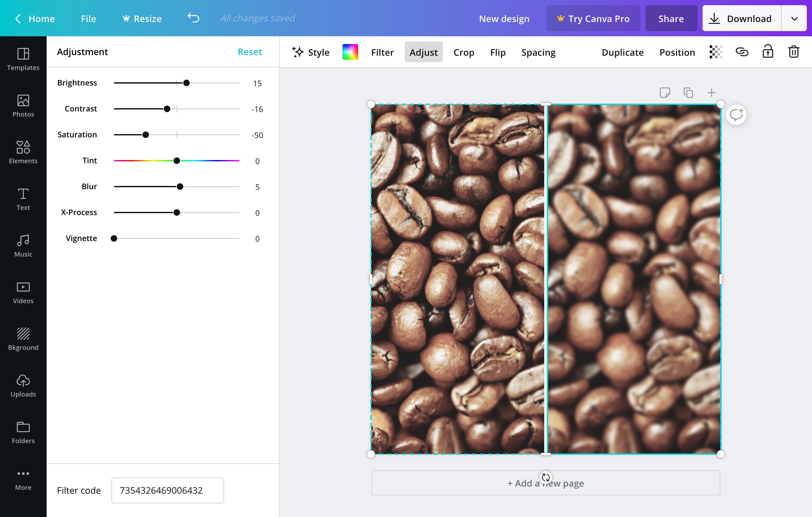Open the Share menu option

[x=671, y=18]
